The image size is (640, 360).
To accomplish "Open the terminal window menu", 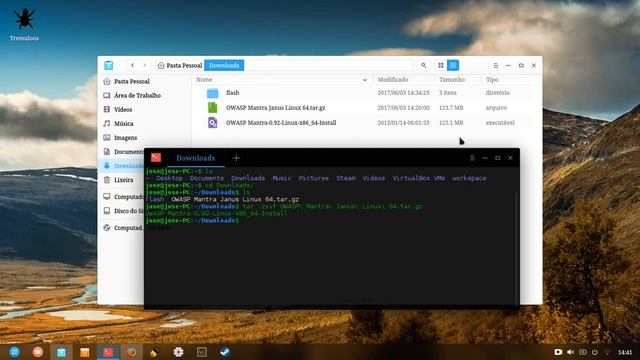I will (472, 158).
